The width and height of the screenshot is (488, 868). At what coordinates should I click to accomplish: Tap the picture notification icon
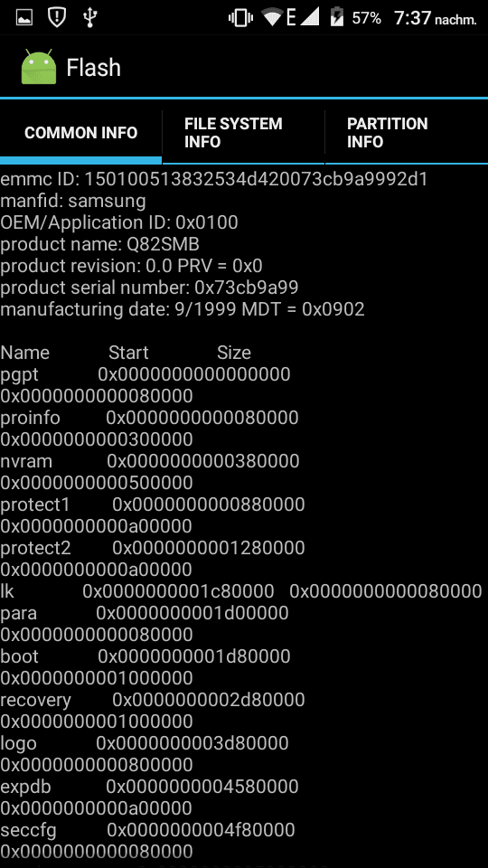click(x=24, y=17)
